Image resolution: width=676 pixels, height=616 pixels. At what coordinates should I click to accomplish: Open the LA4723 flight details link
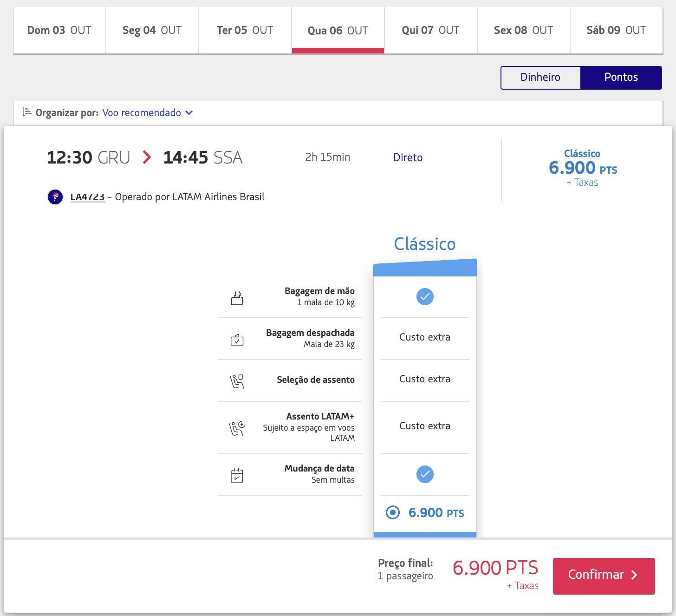(87, 197)
